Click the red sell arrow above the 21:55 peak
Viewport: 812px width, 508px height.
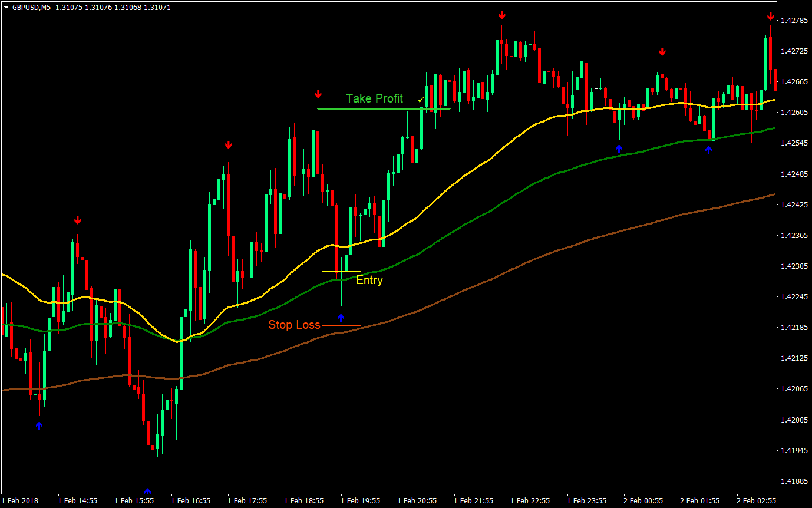click(x=501, y=15)
